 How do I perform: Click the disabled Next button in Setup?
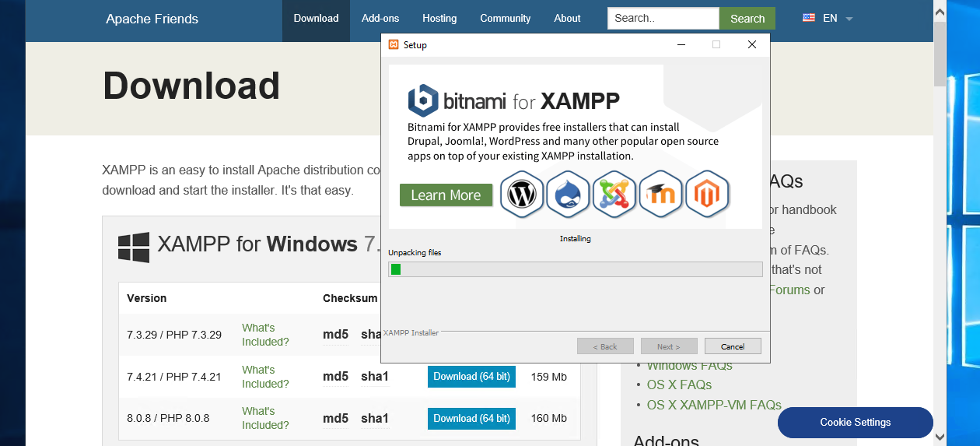668,346
